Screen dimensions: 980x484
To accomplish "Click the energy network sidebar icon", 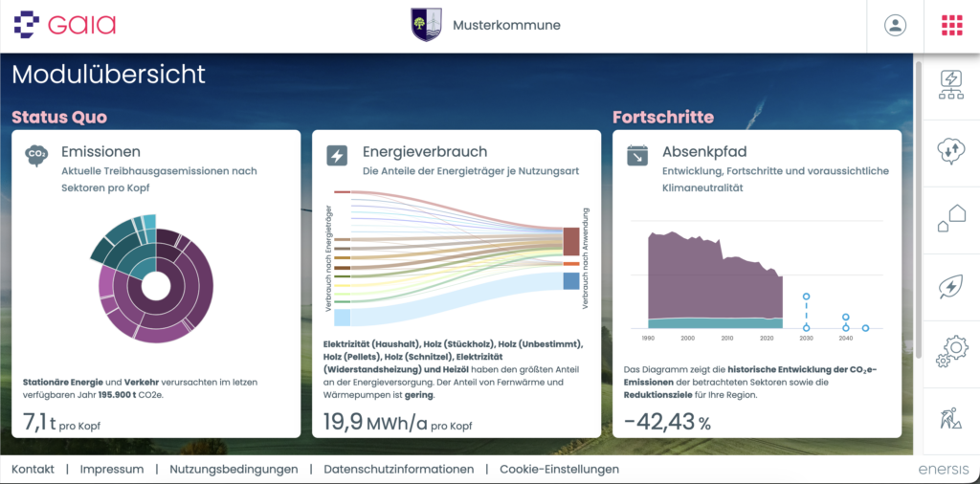I will tap(951, 82).
